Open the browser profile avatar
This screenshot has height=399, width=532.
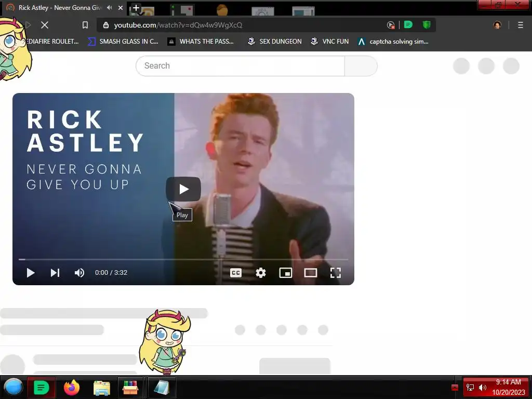(497, 25)
